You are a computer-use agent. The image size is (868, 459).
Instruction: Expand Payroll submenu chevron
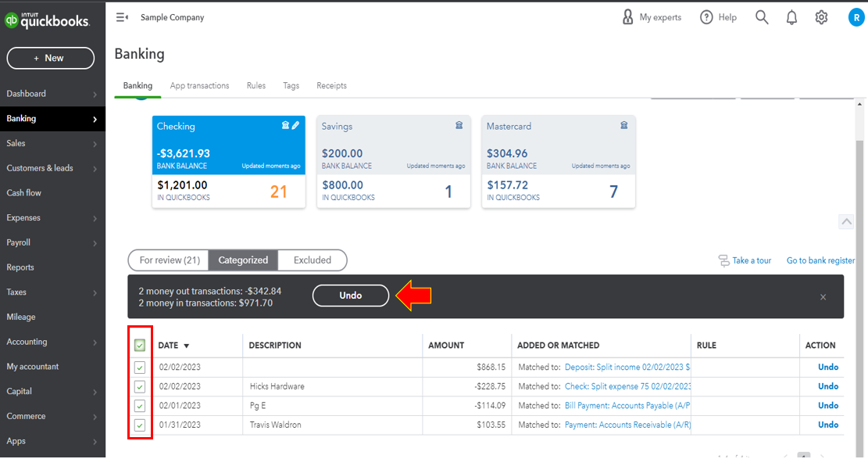[95, 243]
